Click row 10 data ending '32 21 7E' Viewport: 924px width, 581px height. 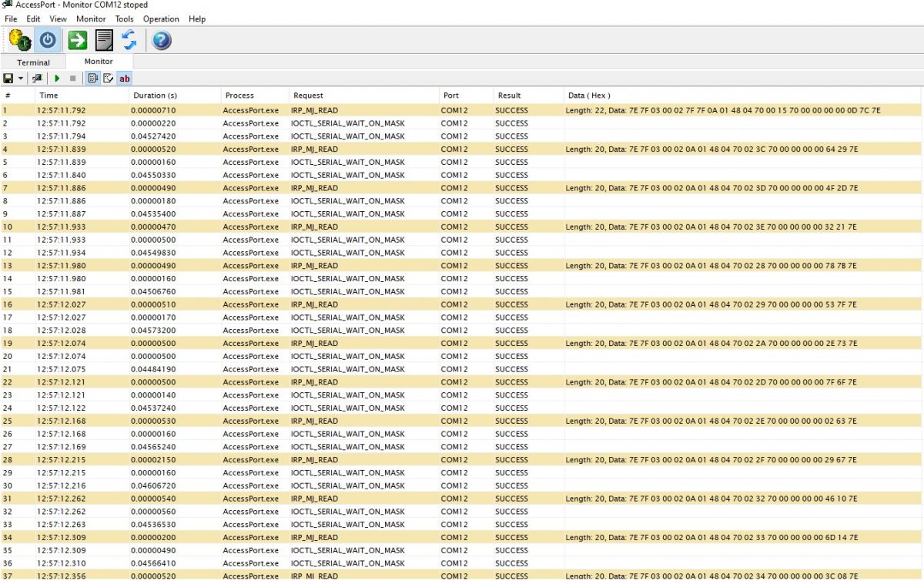point(711,227)
